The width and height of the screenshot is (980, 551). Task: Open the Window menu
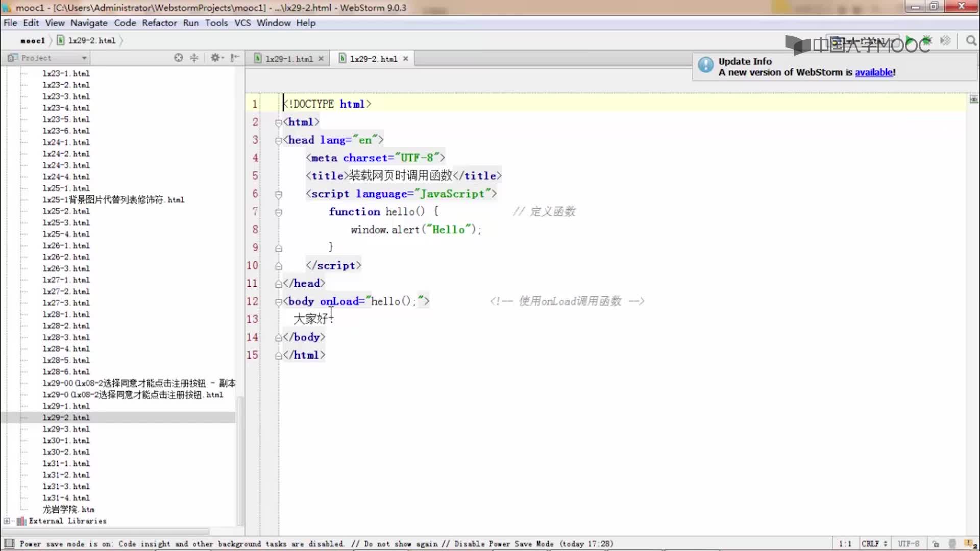274,23
